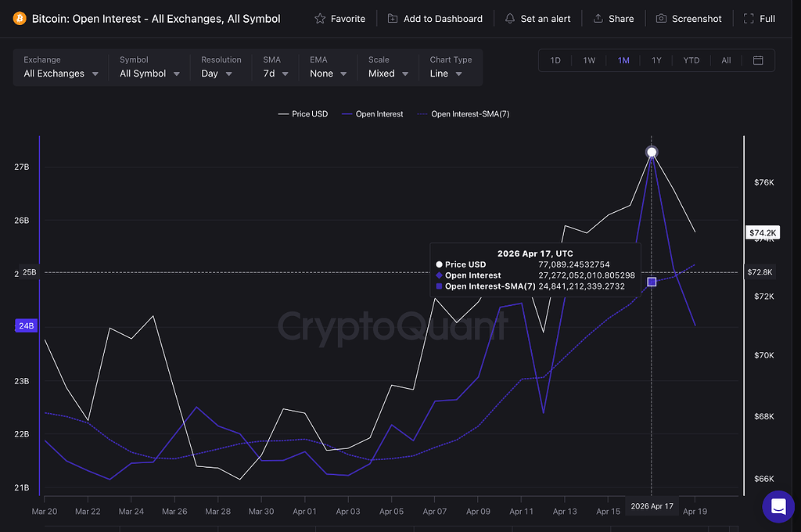
Task: Click the Favorite star icon
Action: pos(320,19)
